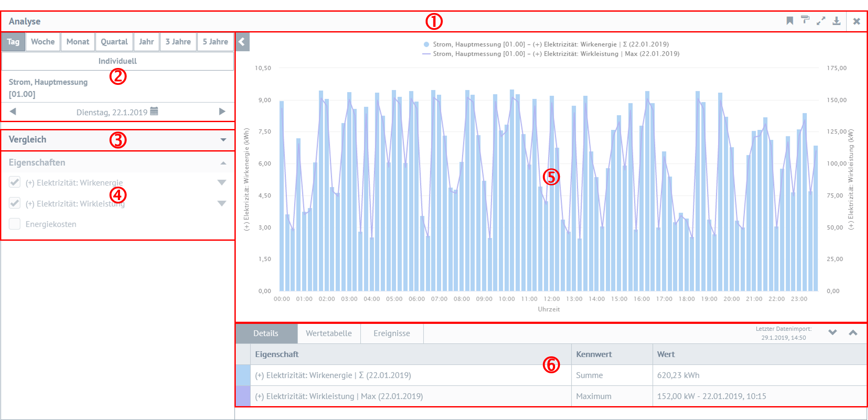Expand chart to fullscreen with arrows icon
The image size is (868, 420).
click(x=821, y=21)
